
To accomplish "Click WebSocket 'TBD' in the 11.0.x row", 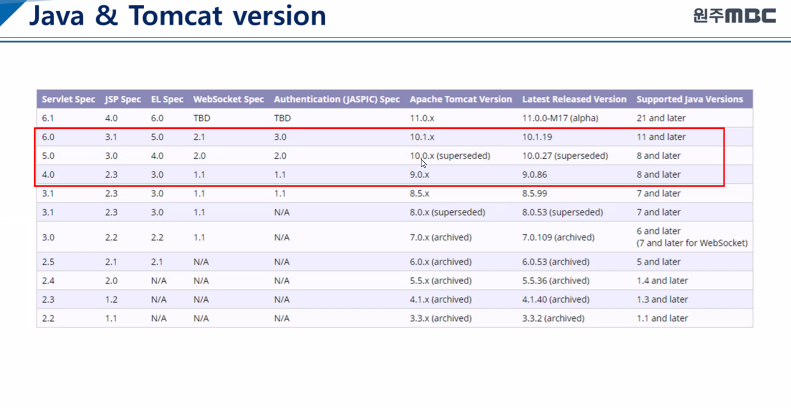I will [201, 118].
